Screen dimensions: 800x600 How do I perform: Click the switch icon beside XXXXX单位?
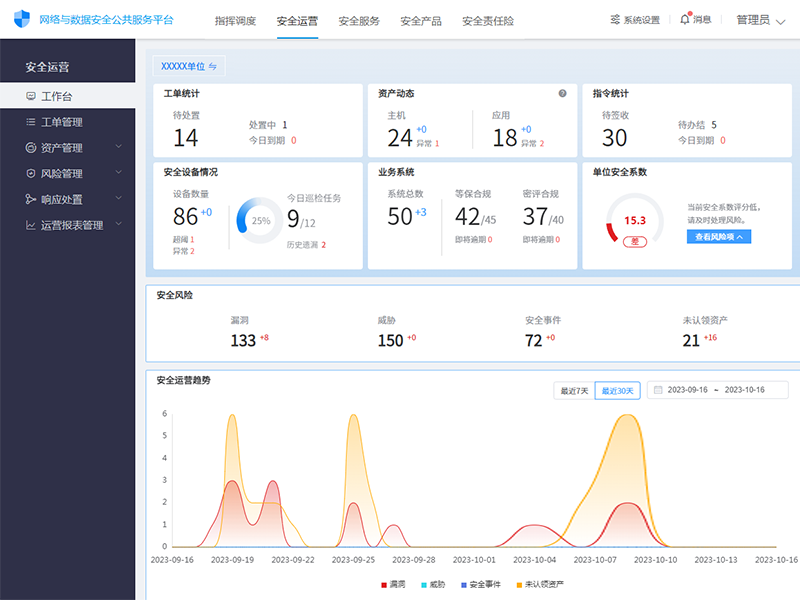tap(212, 66)
